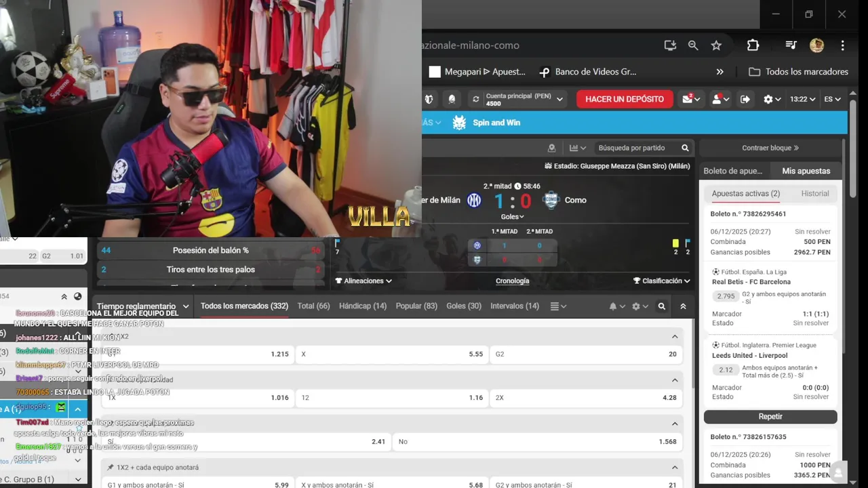868x488 pixels.
Task: Click markets search magnifier icon
Action: coord(662,306)
